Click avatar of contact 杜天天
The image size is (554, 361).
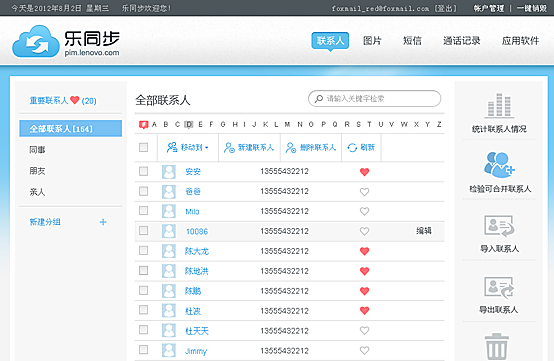click(169, 331)
